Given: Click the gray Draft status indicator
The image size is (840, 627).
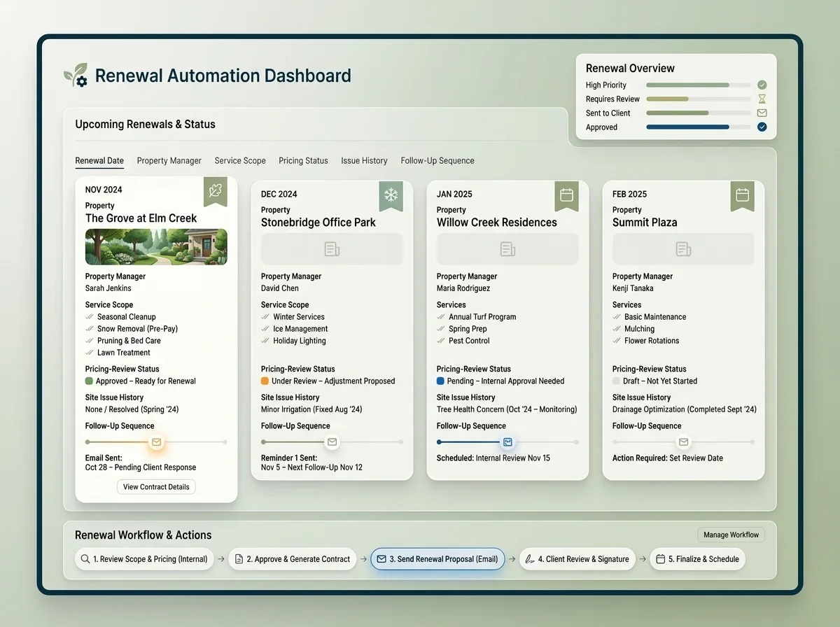Looking at the screenshot, I should coord(616,381).
